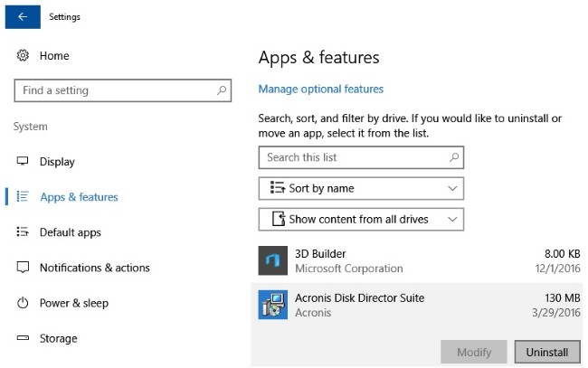The width and height of the screenshot is (588, 368).
Task: Click the Default apps icon
Action: point(23,232)
